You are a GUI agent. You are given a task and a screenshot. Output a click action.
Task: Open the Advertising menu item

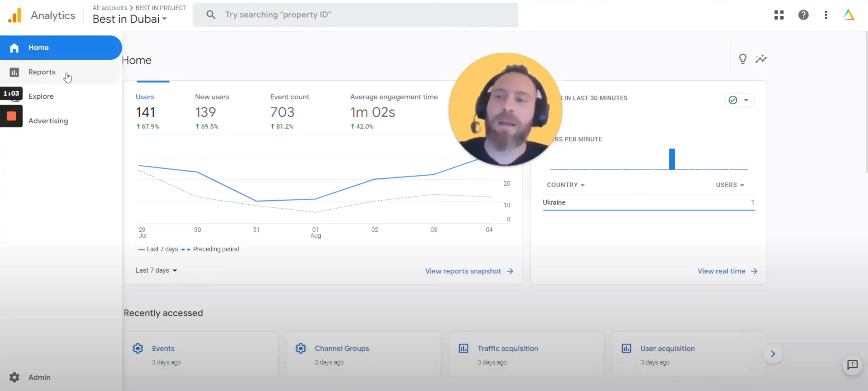tap(61, 121)
